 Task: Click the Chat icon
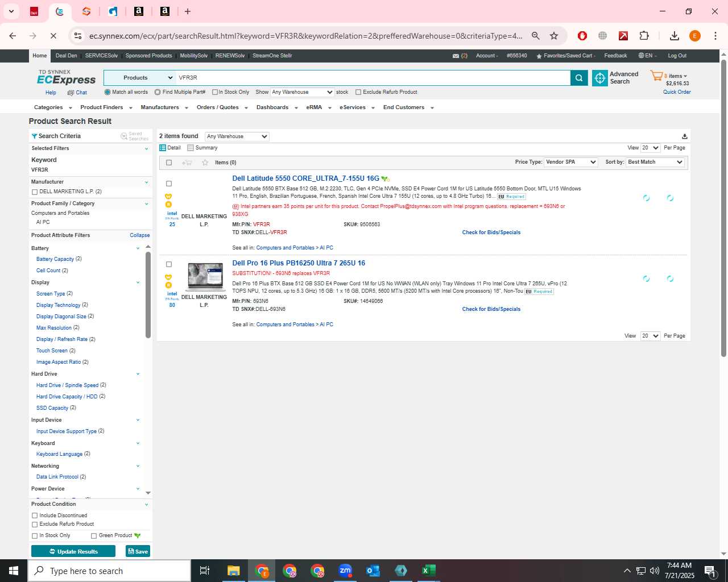coord(71,93)
